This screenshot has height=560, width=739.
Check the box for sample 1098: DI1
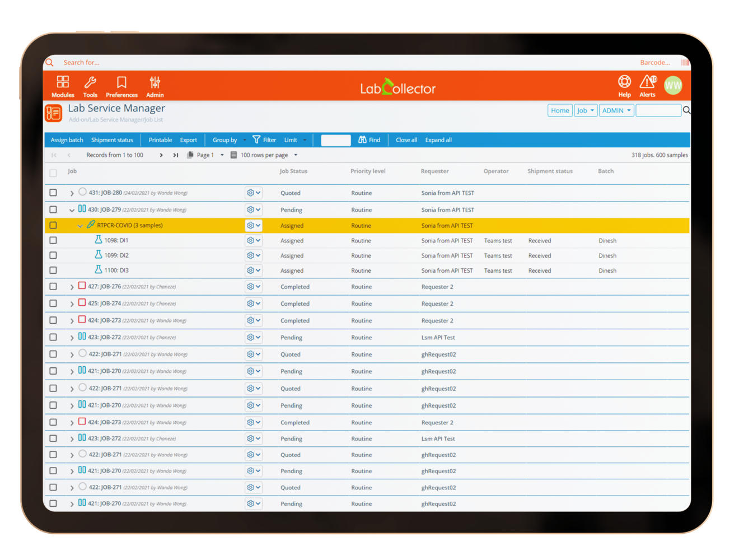coord(53,240)
